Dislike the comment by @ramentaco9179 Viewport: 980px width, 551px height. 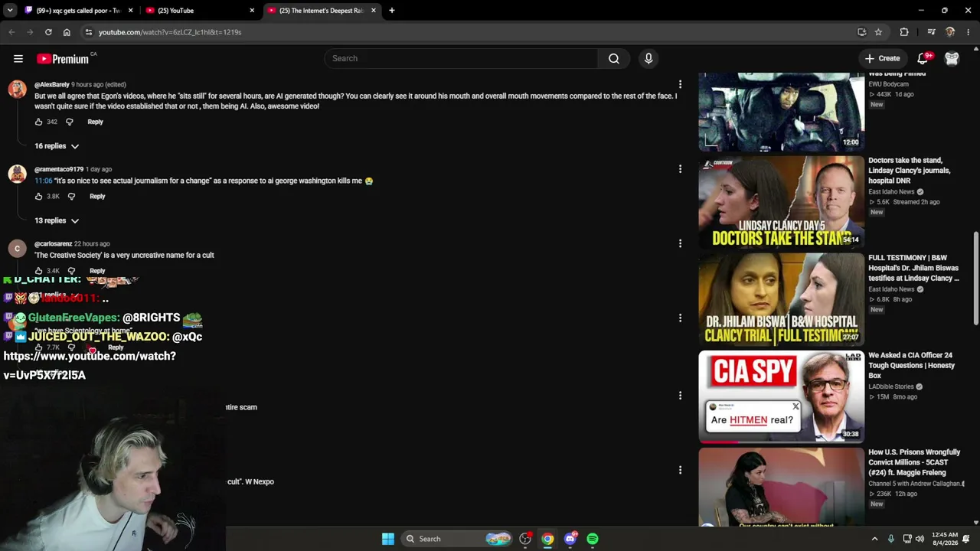tap(72, 197)
